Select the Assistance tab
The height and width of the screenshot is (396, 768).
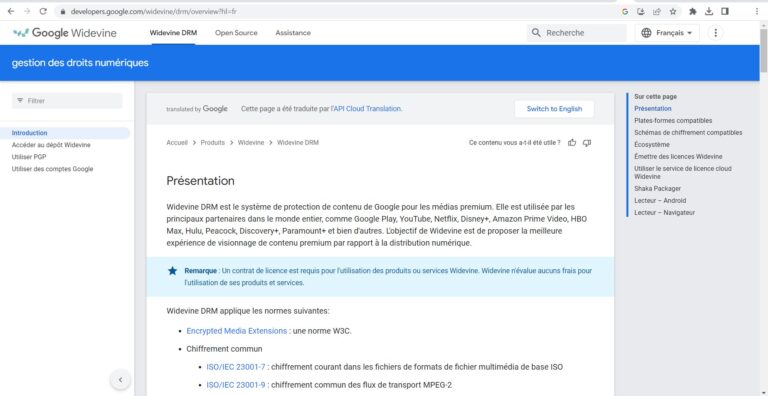tap(293, 33)
